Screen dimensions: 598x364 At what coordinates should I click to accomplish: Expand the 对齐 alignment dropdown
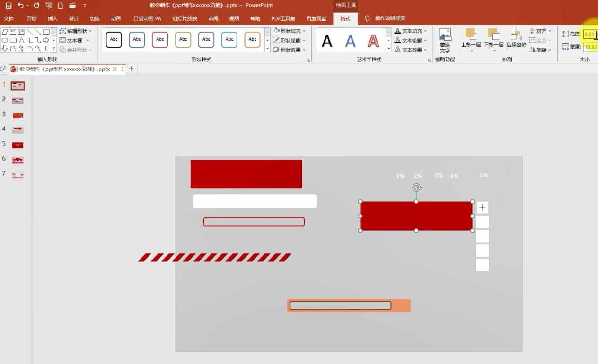(x=541, y=31)
